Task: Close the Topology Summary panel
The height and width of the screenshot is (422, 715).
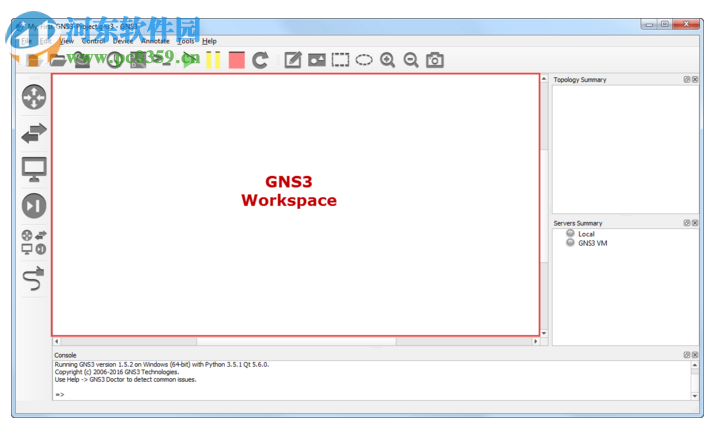Action: [694, 79]
